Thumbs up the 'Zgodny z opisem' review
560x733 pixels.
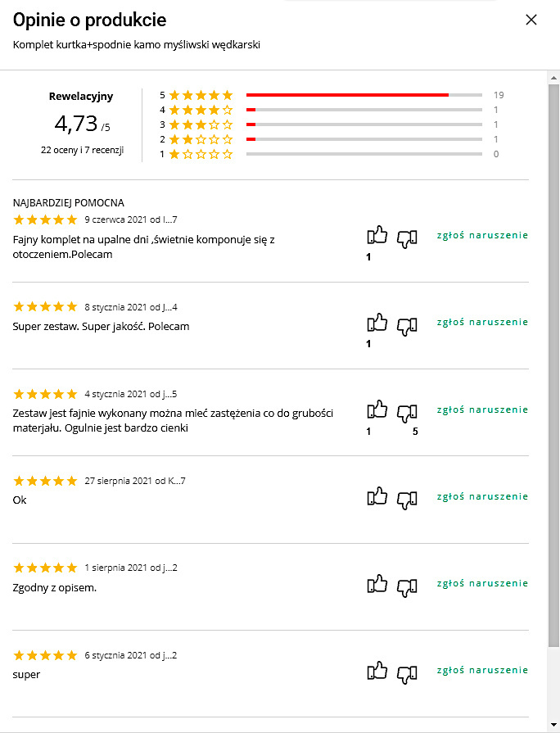pyautogui.click(x=377, y=583)
